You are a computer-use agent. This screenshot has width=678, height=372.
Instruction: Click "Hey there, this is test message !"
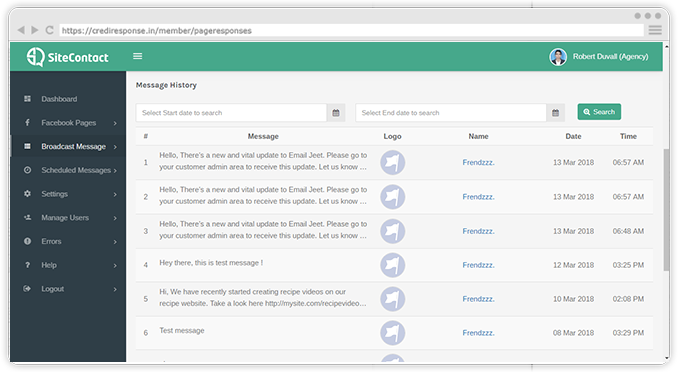211,263
